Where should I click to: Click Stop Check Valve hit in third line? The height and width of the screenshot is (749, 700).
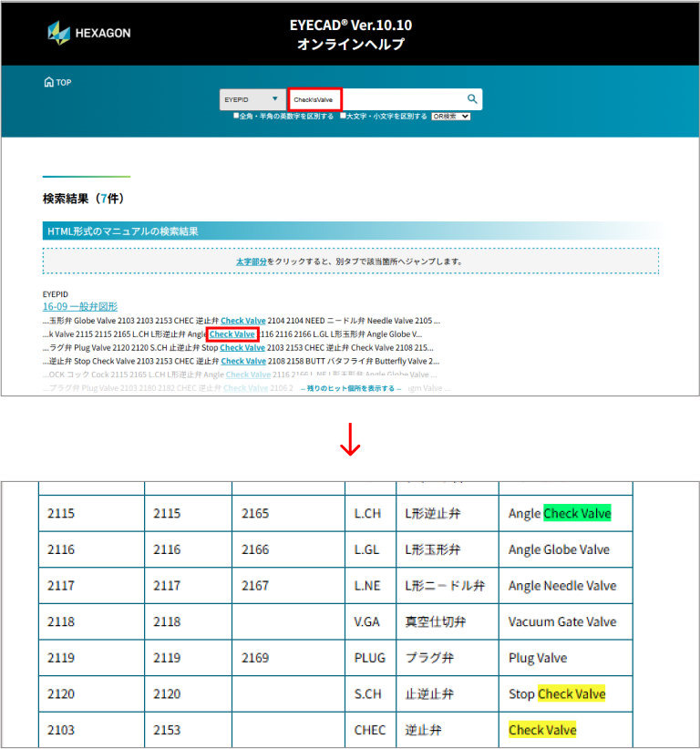tap(242, 347)
